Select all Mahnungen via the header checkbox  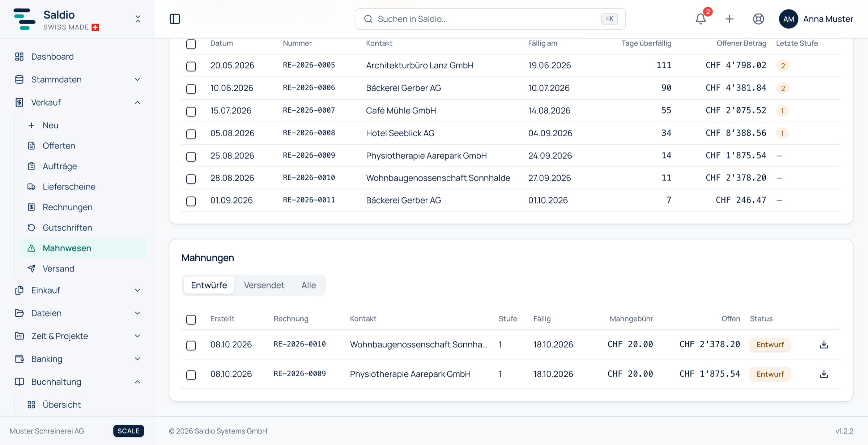(x=191, y=320)
